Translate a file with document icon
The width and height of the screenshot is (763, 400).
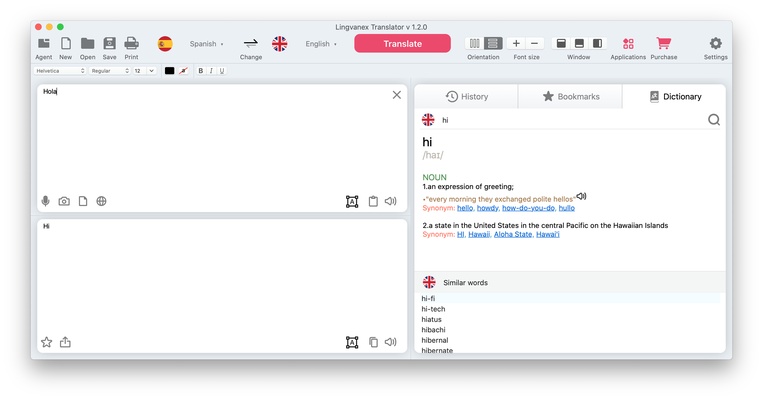point(83,201)
